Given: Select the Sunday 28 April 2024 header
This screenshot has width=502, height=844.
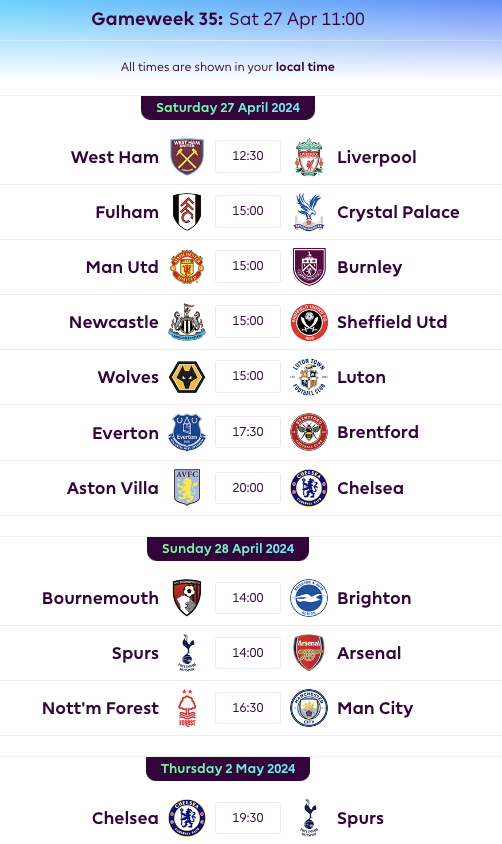Looking at the screenshot, I should (x=228, y=548).
